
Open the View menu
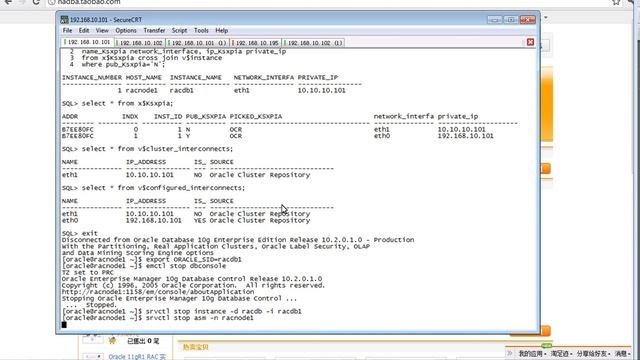[x=102, y=31]
